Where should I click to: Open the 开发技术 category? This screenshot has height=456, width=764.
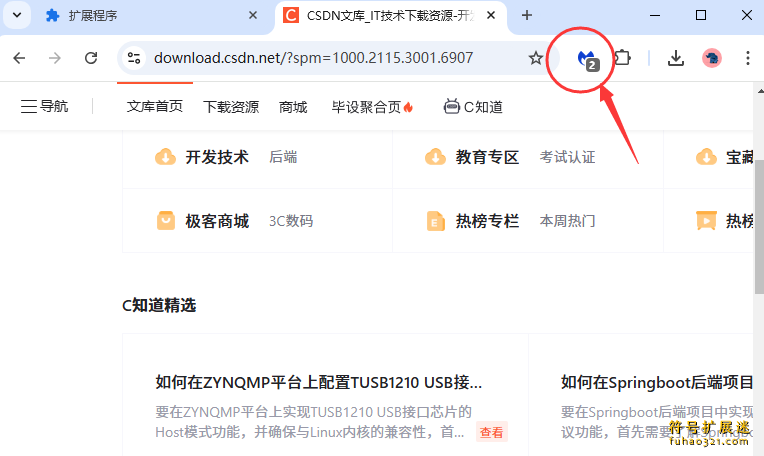pyautogui.click(x=217, y=157)
